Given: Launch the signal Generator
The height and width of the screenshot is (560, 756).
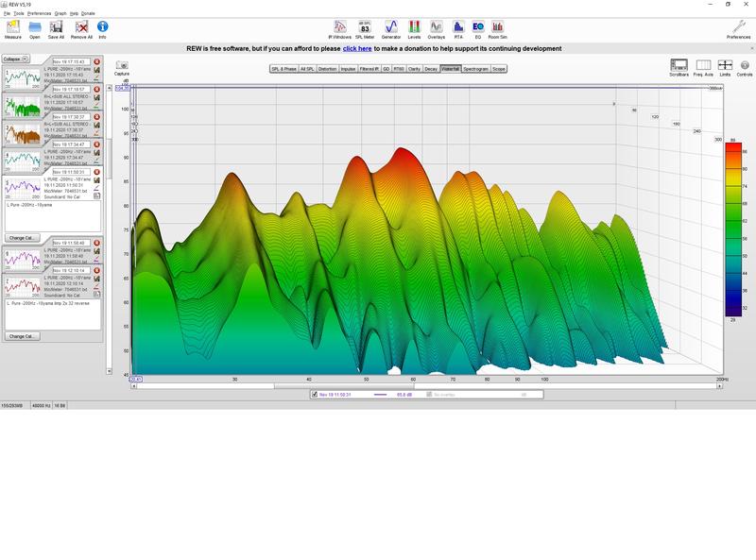Looking at the screenshot, I should (390, 27).
